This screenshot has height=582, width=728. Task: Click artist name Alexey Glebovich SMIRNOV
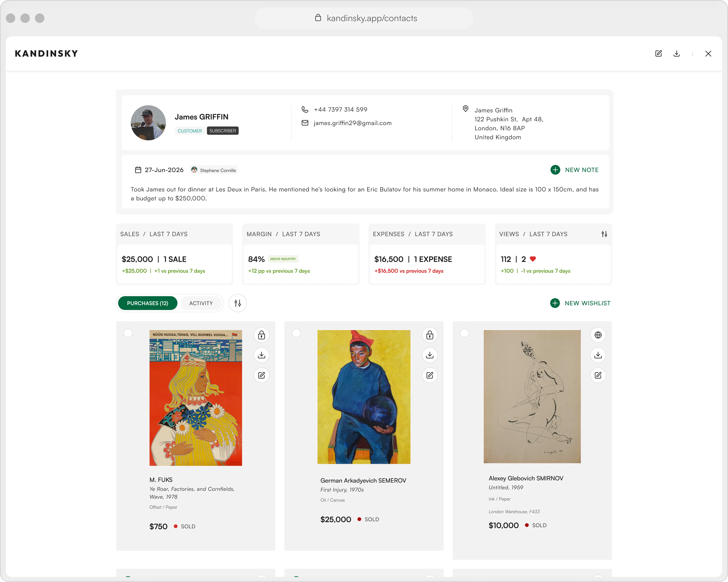526,478
